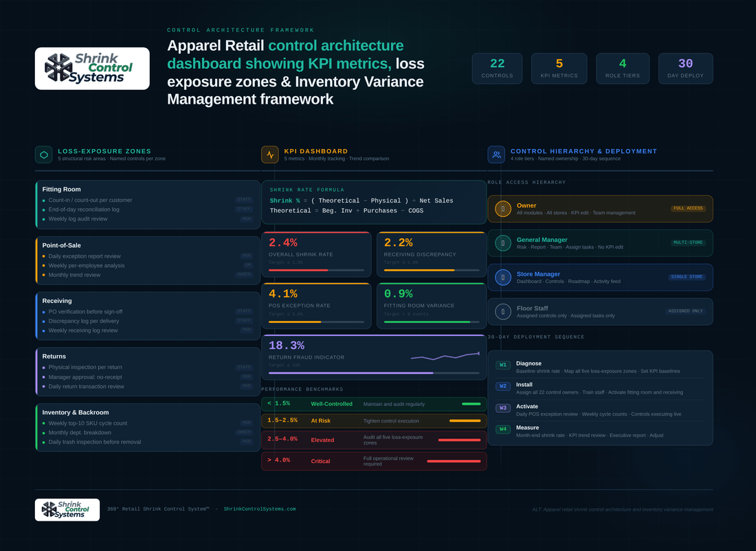Click the Loss-Exposure Zones hexagon icon
The width and height of the screenshot is (756, 551).
click(x=44, y=155)
